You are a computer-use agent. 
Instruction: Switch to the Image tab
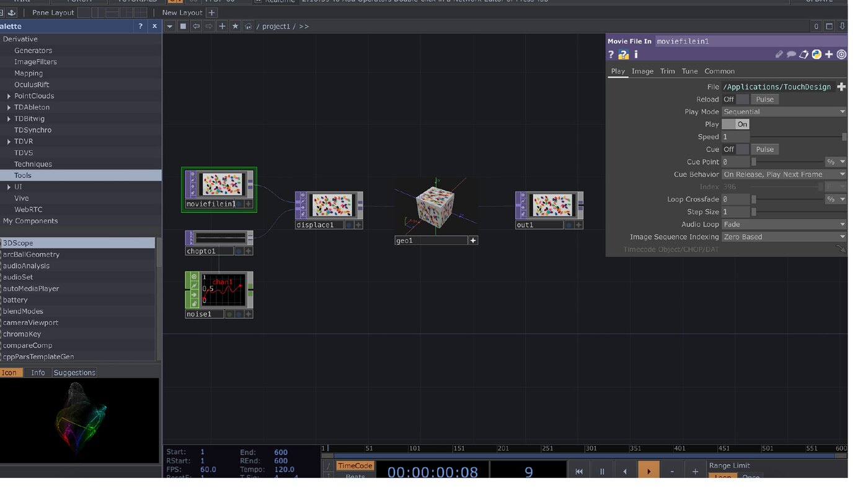642,71
